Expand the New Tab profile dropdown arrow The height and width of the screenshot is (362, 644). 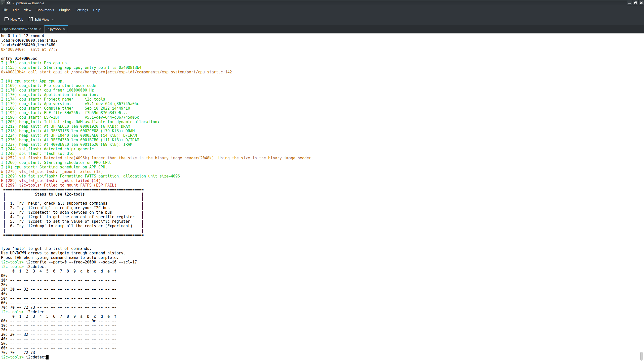click(24, 22)
